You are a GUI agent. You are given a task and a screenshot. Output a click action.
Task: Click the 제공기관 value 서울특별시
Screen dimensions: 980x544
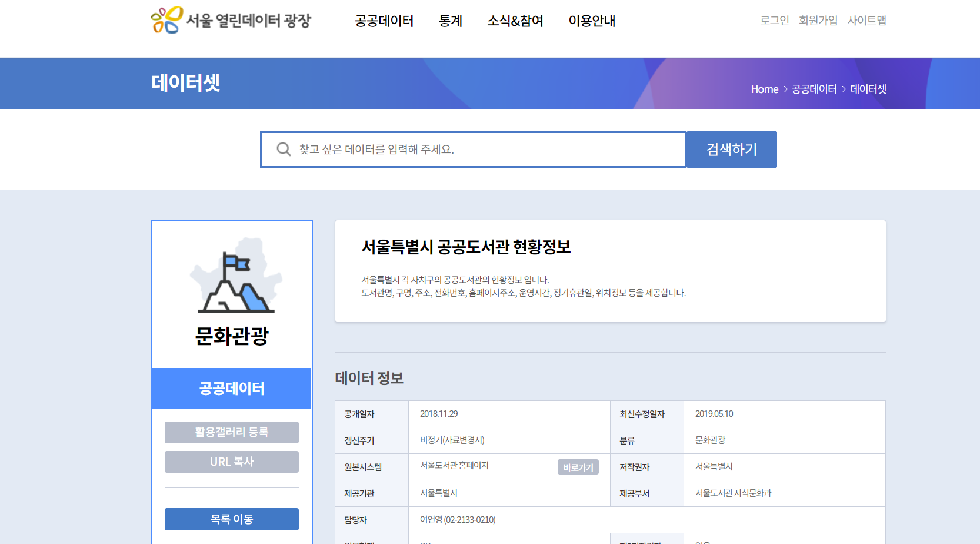439,493
